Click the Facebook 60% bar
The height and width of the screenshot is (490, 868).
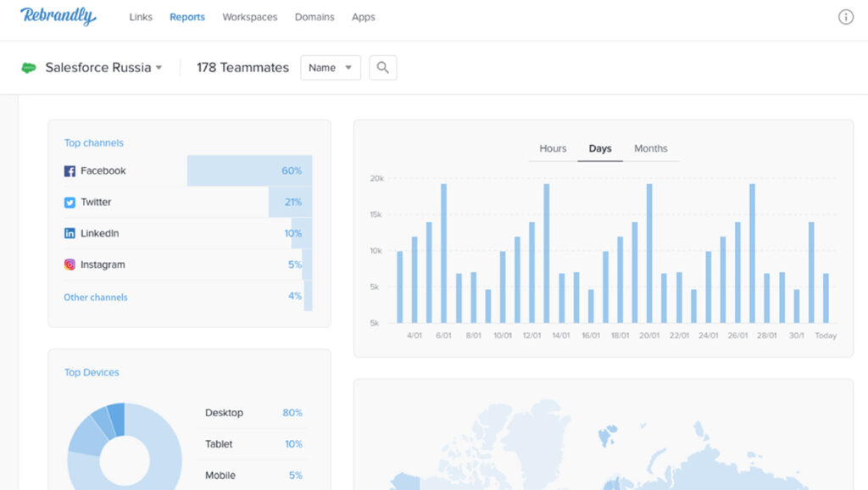[x=250, y=170]
